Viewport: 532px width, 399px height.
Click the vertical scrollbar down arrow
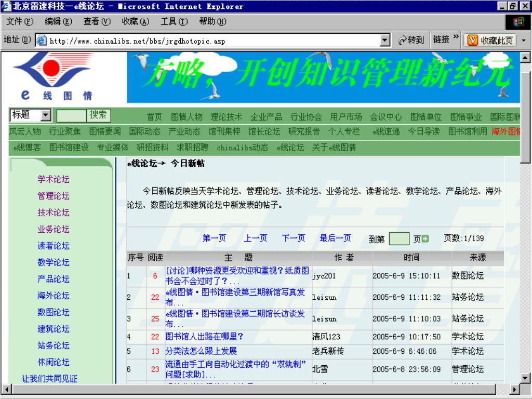pyautogui.click(x=525, y=378)
